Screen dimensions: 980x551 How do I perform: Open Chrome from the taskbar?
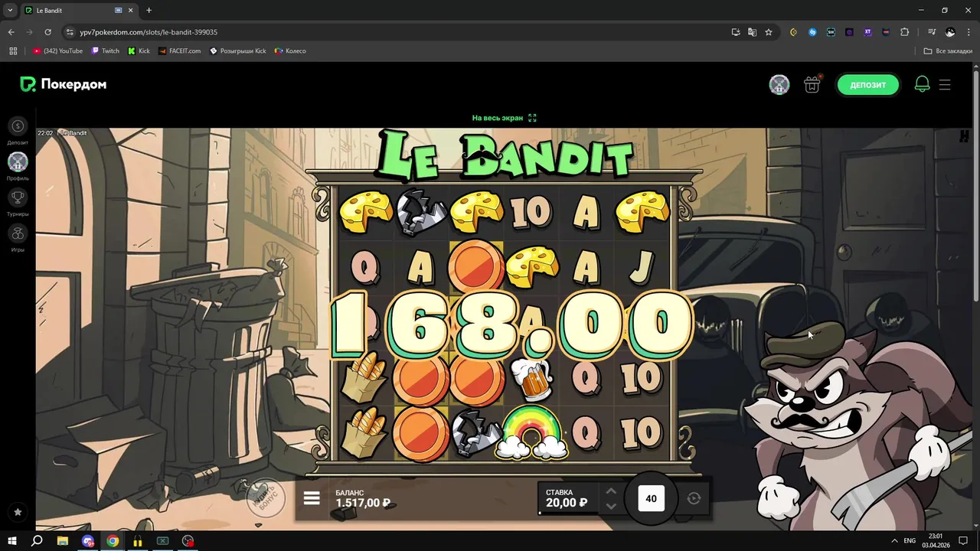point(113,541)
